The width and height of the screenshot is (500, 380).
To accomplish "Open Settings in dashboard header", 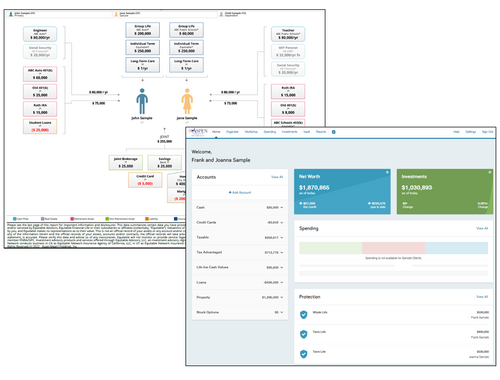I will [x=471, y=132].
